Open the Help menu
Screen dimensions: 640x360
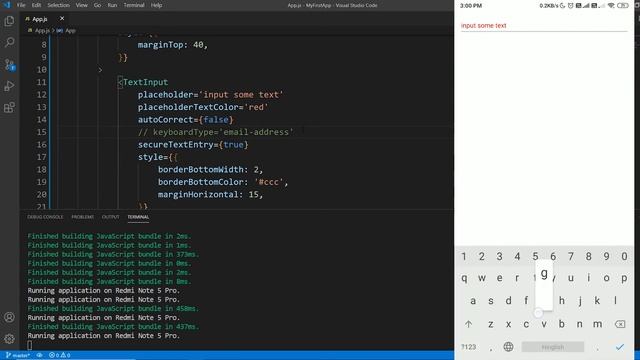[156, 5]
